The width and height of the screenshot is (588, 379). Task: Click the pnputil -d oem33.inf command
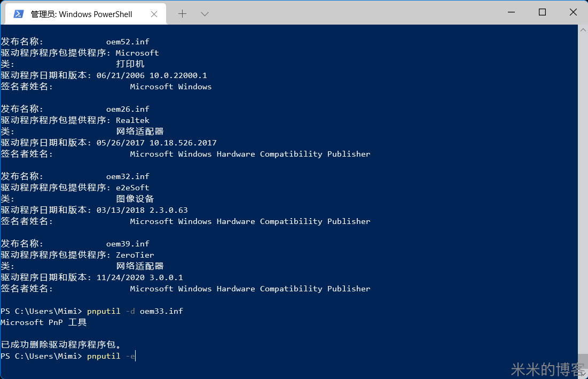pyautogui.click(x=135, y=311)
